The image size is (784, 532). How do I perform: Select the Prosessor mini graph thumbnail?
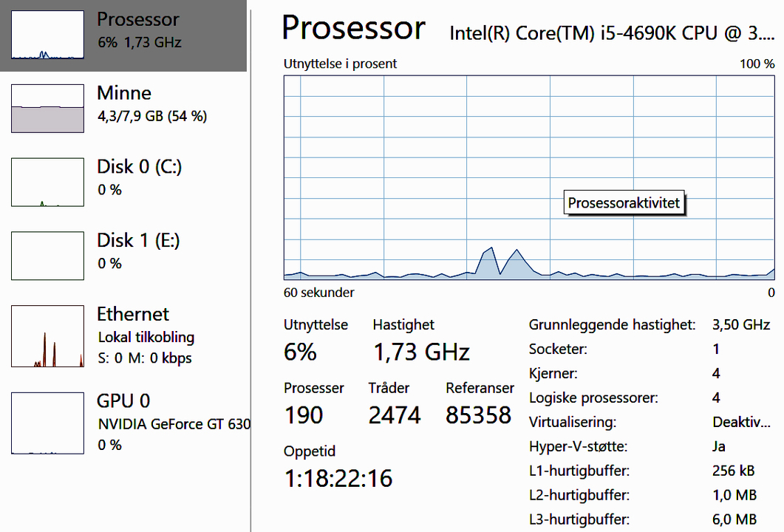47,35
